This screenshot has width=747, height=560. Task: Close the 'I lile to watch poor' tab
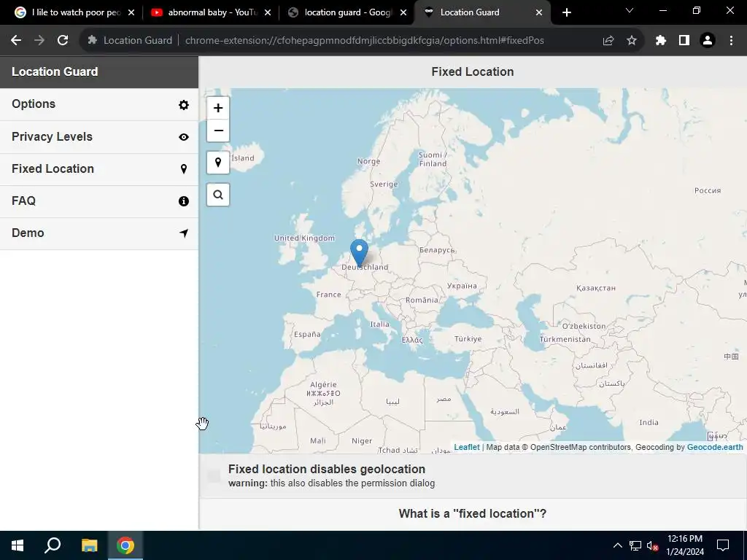point(131,13)
